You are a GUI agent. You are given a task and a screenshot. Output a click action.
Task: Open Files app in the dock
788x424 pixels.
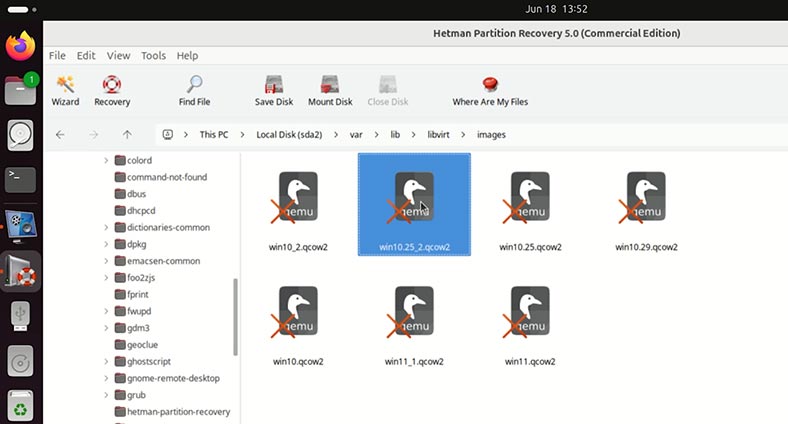21,90
